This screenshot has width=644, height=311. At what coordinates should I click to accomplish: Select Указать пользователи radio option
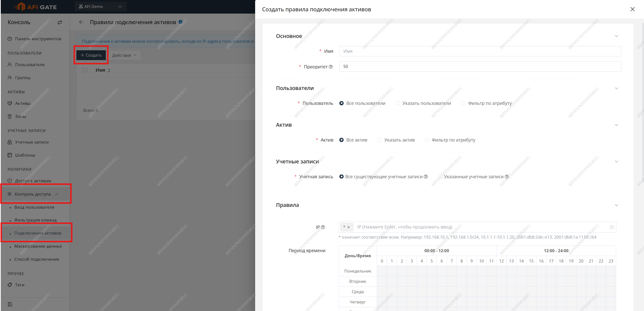click(398, 103)
